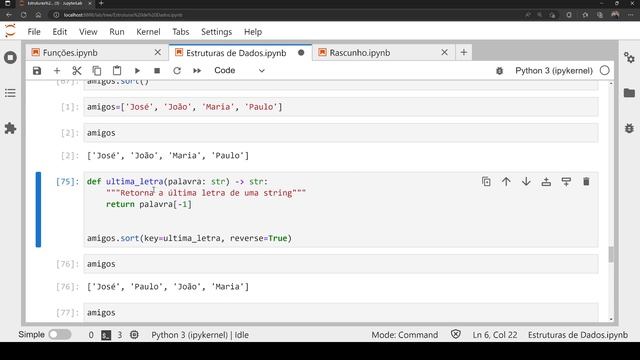640x360 pixels.
Task: Click the terminal count icon in status bar
Action: 106,335
